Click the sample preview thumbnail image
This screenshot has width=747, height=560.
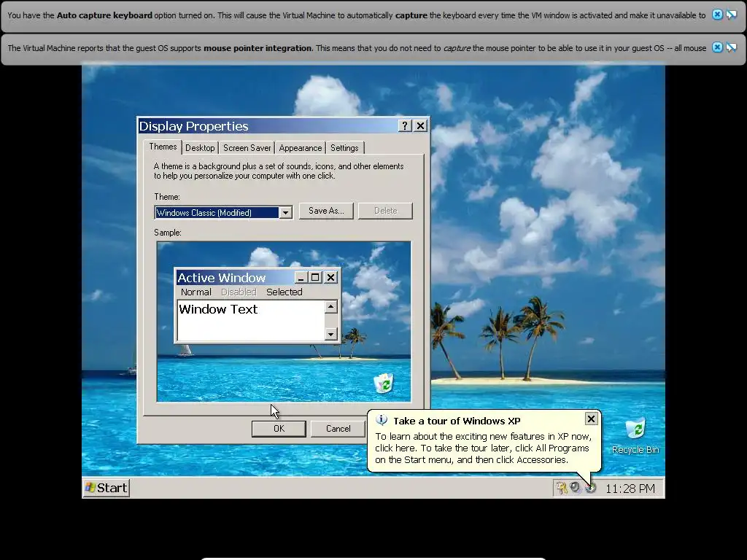pos(284,322)
